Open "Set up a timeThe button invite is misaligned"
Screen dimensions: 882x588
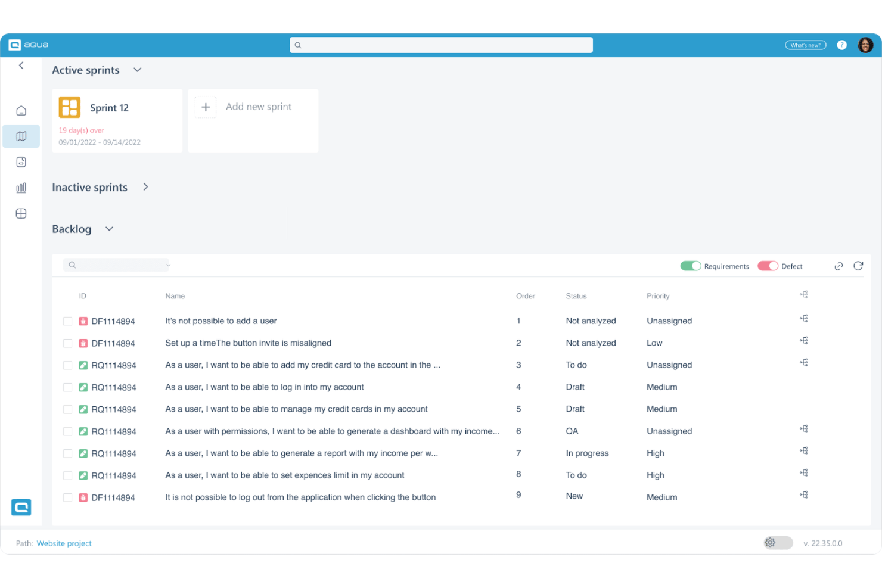pyautogui.click(x=248, y=343)
